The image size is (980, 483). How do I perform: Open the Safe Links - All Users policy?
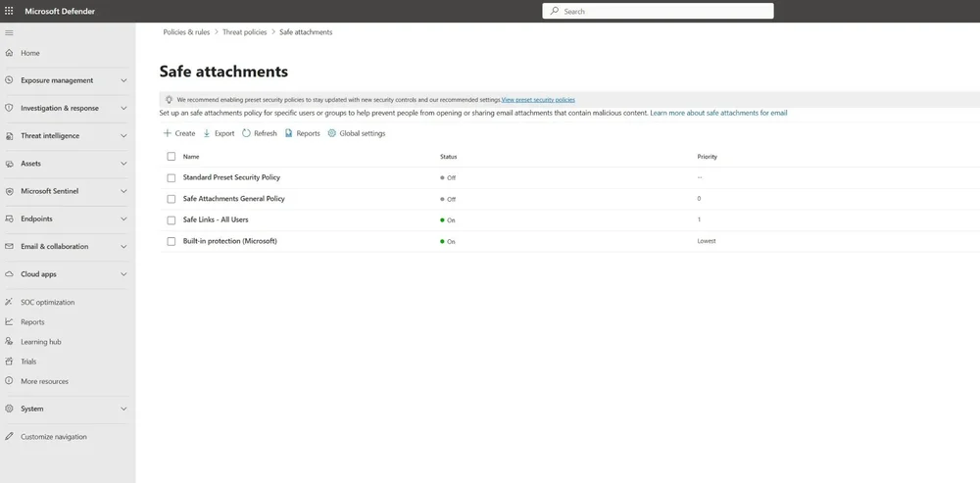[216, 219]
